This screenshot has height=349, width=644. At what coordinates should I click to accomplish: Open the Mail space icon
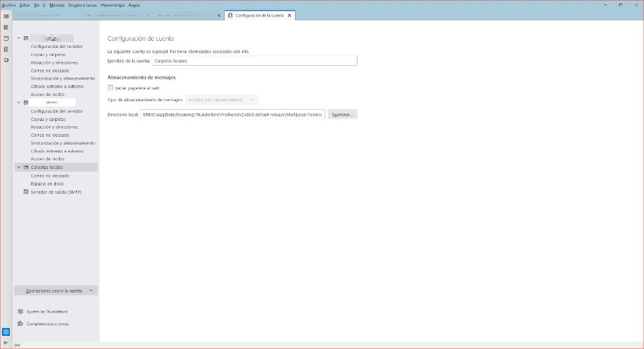click(x=6, y=16)
